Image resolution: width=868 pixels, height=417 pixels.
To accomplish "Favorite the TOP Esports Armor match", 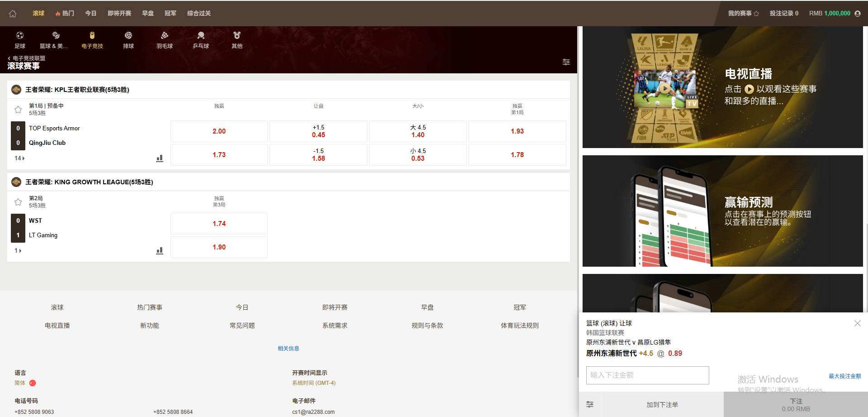I will tap(18, 110).
